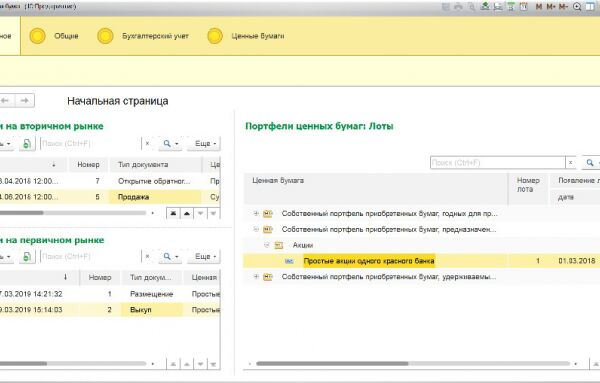The image size is (600, 383).
Task: Sort by Номер column in вторичном рынке table
Action: tap(88, 165)
